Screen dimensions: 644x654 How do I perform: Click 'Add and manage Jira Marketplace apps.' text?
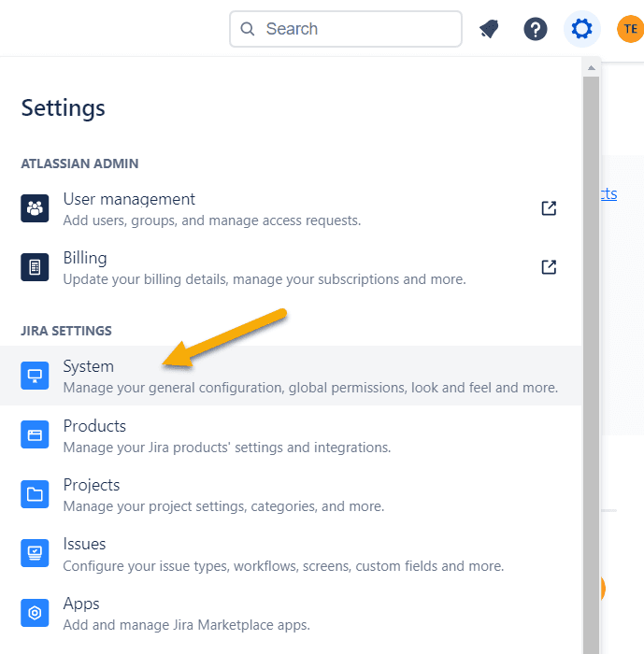click(x=187, y=625)
